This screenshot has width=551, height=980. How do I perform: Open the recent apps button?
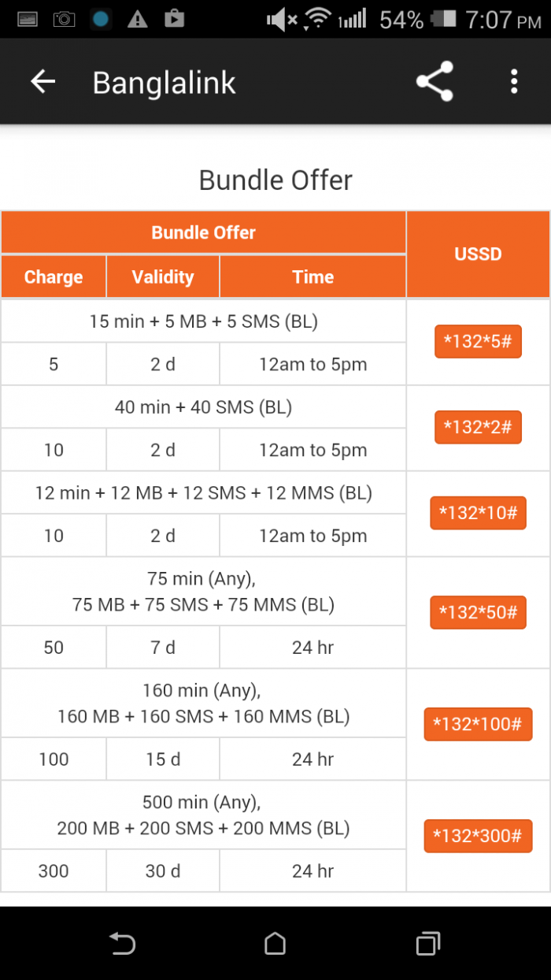pyautogui.click(x=428, y=943)
